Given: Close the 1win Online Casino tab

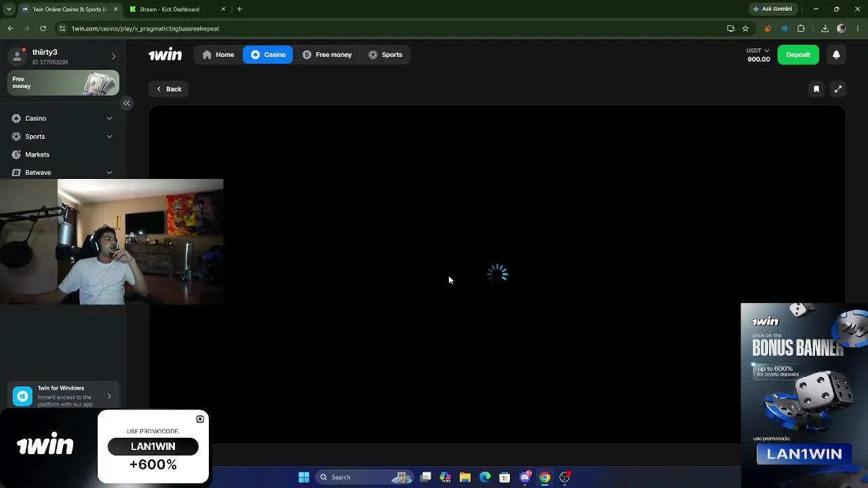Looking at the screenshot, I should coord(115,9).
